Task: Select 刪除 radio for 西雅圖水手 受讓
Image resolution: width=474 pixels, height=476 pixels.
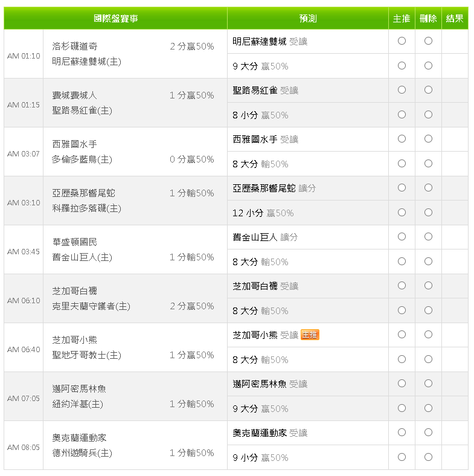Action: (x=428, y=139)
